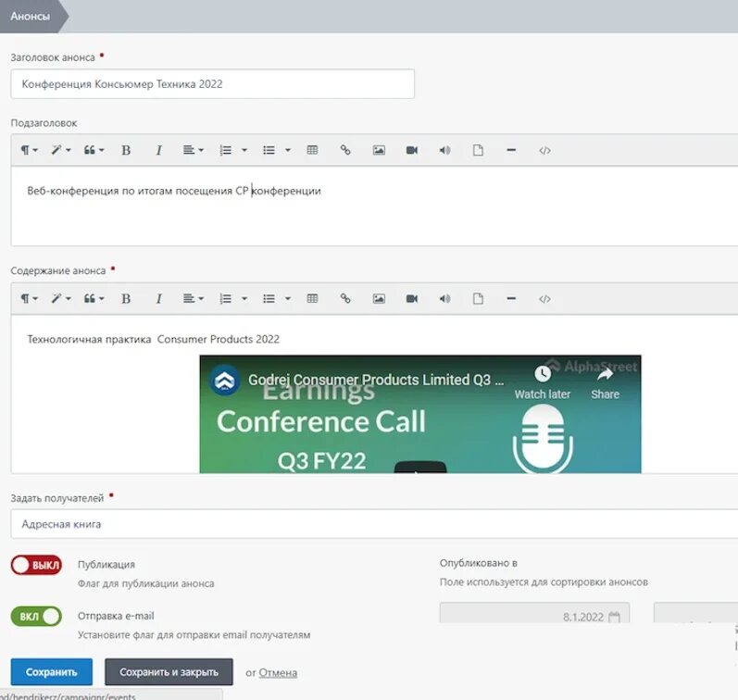The height and width of the screenshot is (700, 738).
Task: Edit the Заголовок анонса title field
Action: pos(212,83)
